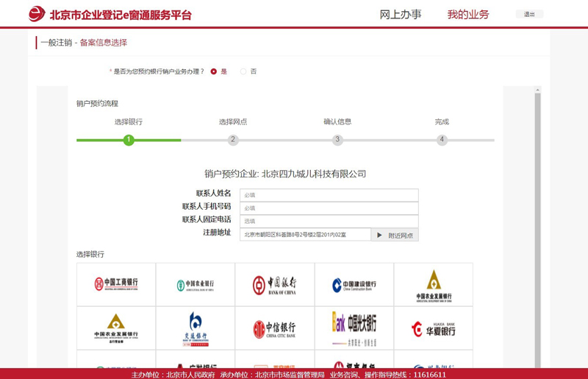Image resolution: width=588 pixels, height=379 pixels.
Task: Open the 网上办事 tab
Action: click(401, 15)
